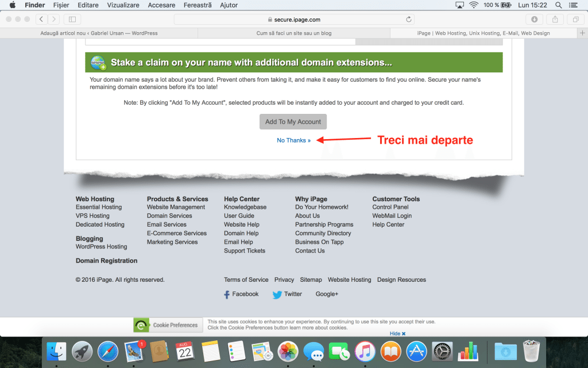Open WordPress Hosting footer link
The image size is (588, 368).
pyautogui.click(x=101, y=246)
